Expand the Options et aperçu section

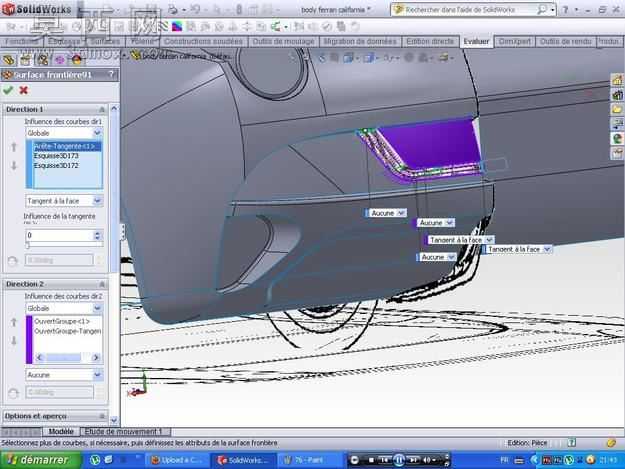tap(102, 416)
